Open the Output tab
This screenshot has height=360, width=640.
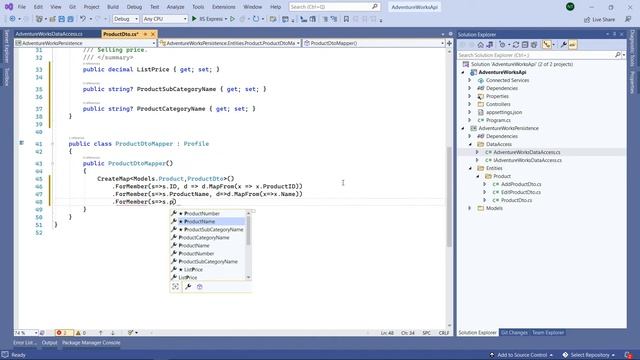click(49, 343)
